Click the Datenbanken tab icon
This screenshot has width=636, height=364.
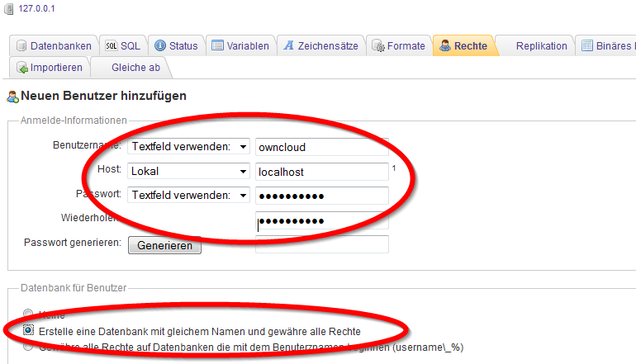tap(21, 46)
